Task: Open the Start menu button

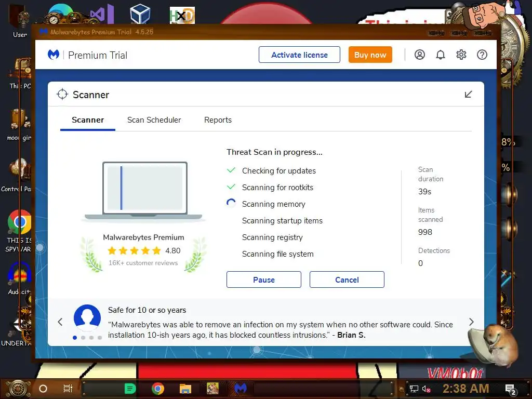Action: tap(18, 389)
